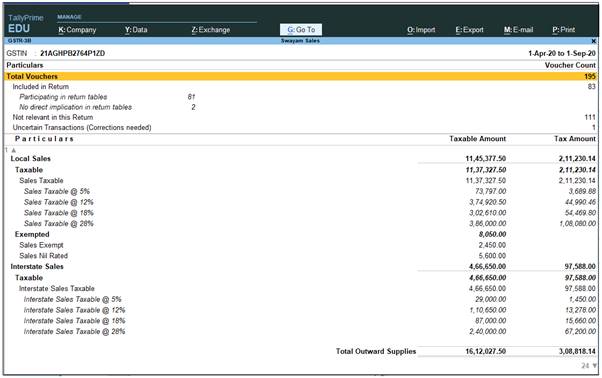Click voucher count value 195
602x378 pixels.
click(x=590, y=76)
